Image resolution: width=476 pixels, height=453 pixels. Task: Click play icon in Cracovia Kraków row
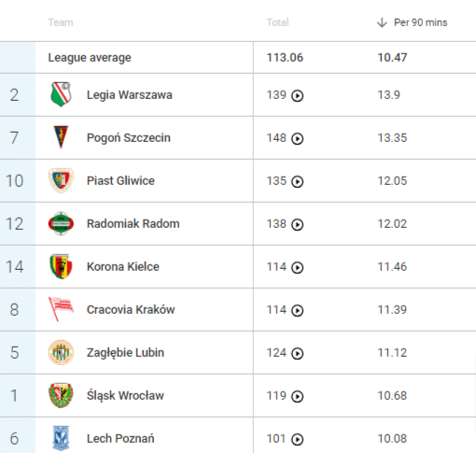(x=297, y=310)
